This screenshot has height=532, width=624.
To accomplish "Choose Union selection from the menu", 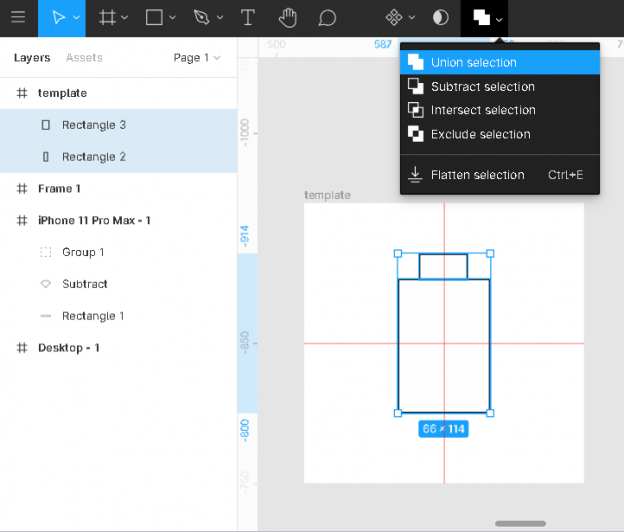I will pyautogui.click(x=473, y=62).
